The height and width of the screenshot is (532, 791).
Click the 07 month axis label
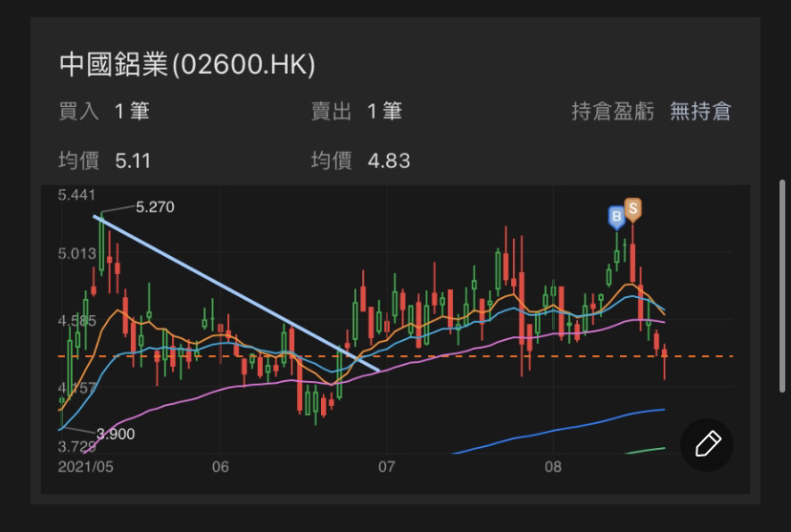pyautogui.click(x=386, y=467)
